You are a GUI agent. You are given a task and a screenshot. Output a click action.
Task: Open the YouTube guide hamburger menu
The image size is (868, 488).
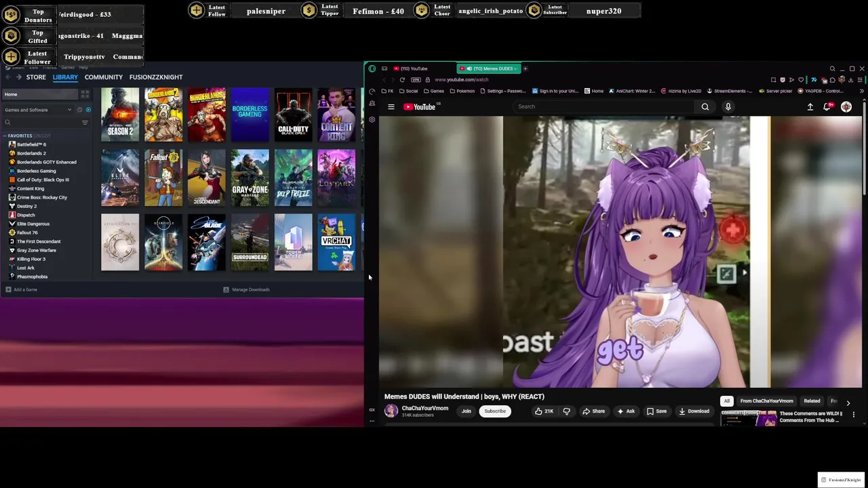pyautogui.click(x=391, y=106)
